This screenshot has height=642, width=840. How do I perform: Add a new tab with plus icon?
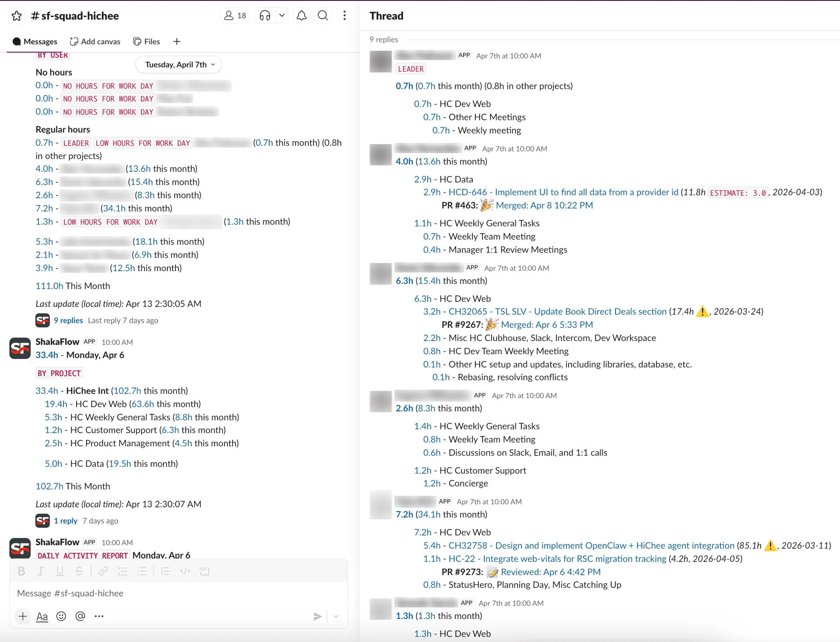tap(177, 41)
